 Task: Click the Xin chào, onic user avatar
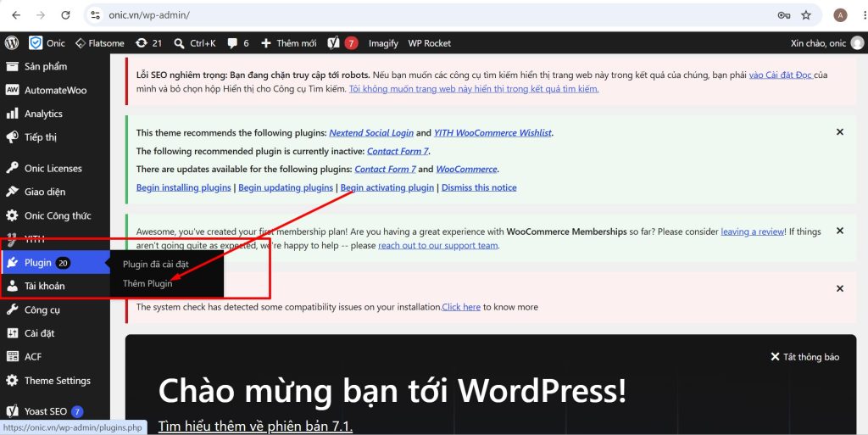pos(857,42)
